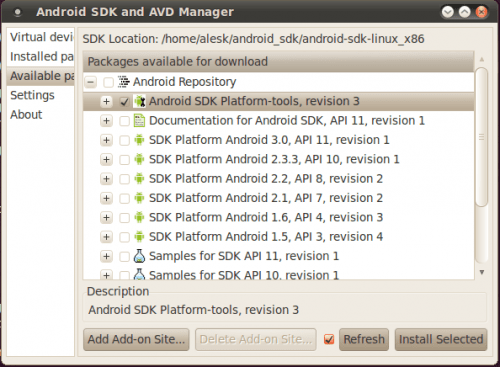
Task: Minimize the Android SDK and AVD Manager window
Action: [x=447, y=12]
